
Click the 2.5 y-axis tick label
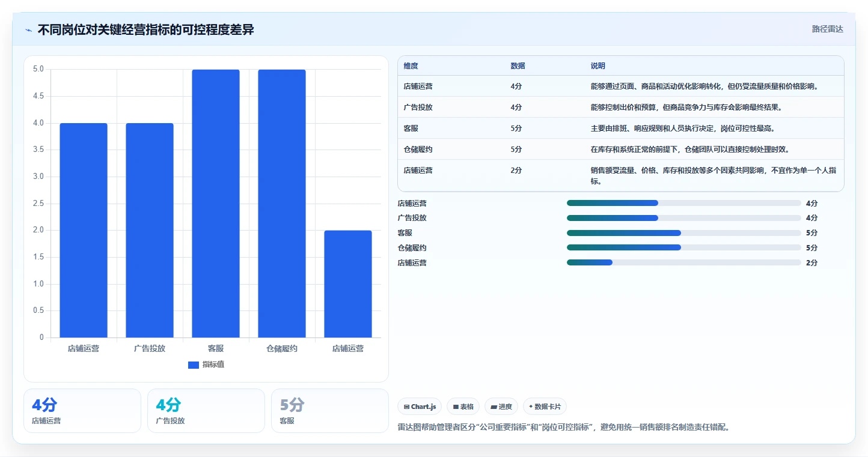coord(38,204)
